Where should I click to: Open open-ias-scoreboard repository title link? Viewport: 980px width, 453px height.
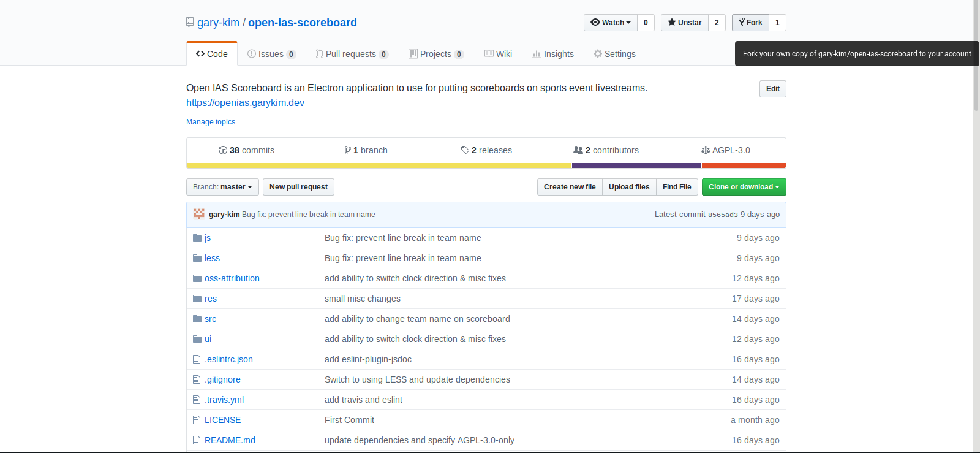[303, 23]
